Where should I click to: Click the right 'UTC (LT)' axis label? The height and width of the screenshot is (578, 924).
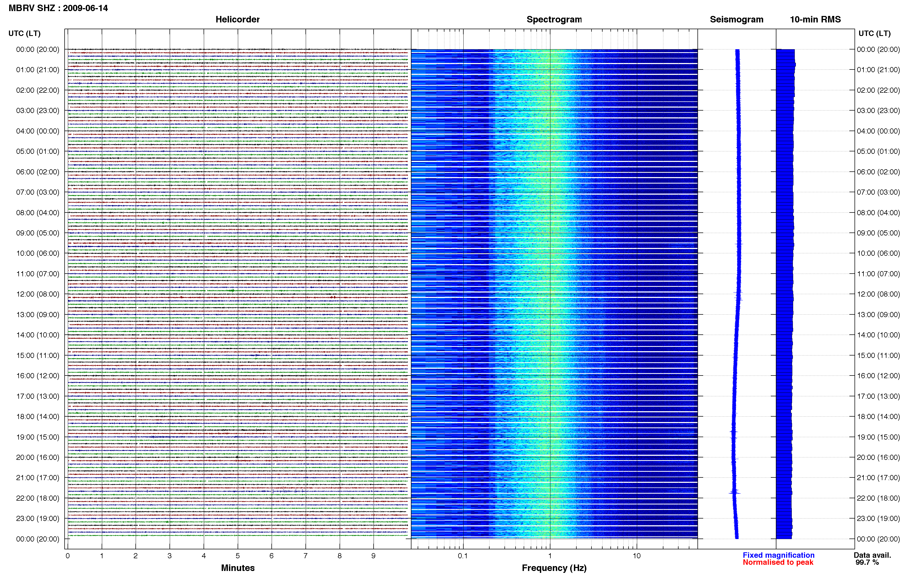click(x=874, y=33)
